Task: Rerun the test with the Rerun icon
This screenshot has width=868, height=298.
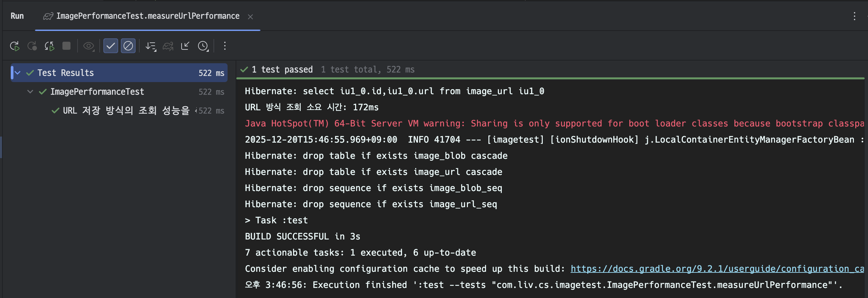Action: point(14,46)
